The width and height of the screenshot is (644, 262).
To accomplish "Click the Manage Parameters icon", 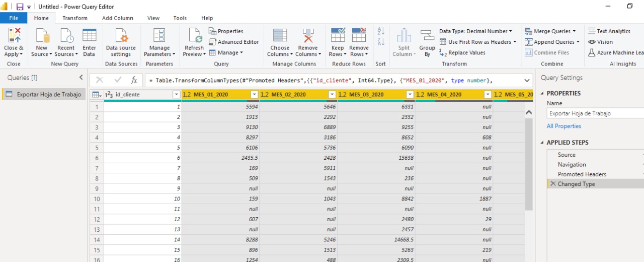I will 159,35.
